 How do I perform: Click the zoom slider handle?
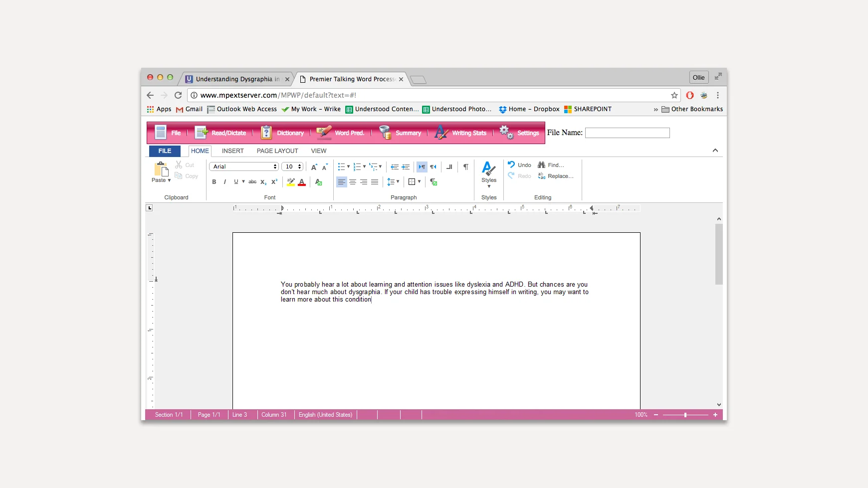[685, 415]
